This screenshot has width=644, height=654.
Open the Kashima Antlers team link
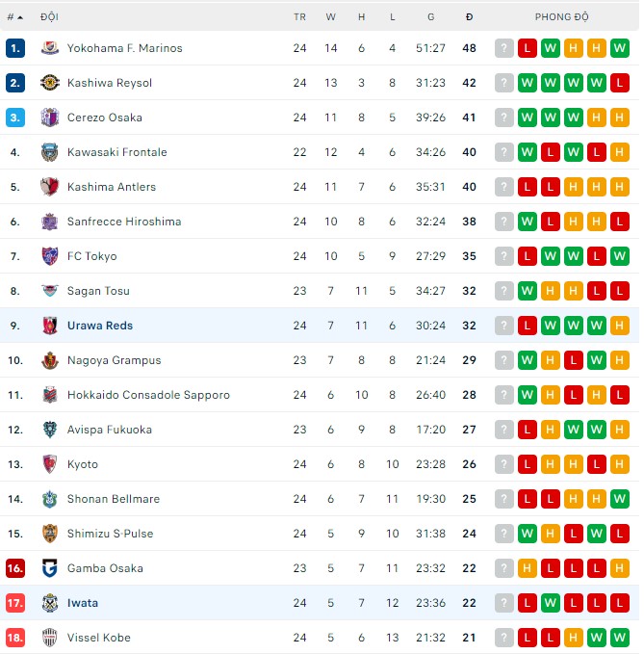point(111,187)
